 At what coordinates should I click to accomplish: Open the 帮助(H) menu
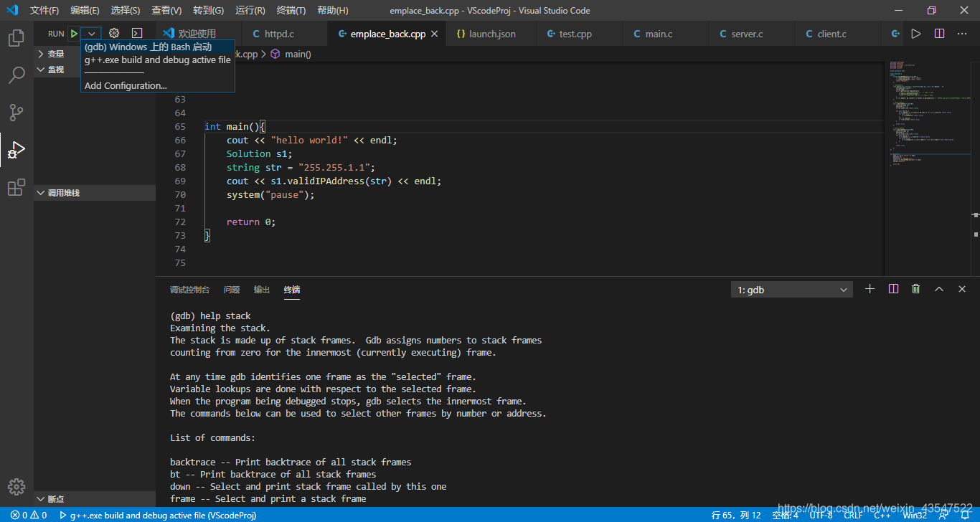(x=332, y=10)
